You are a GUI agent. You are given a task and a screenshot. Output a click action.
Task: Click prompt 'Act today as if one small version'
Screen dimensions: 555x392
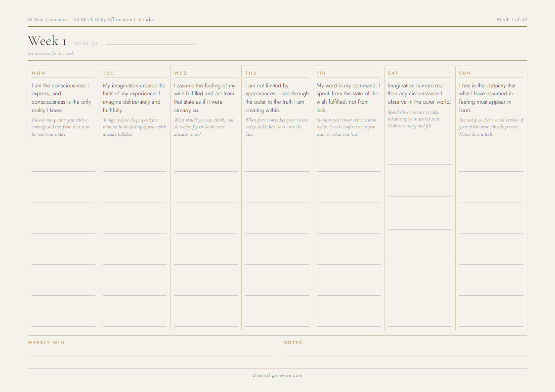[x=491, y=127]
